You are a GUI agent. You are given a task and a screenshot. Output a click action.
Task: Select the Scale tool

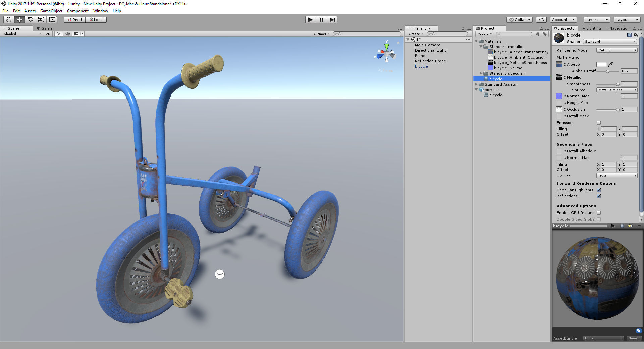[x=41, y=20]
